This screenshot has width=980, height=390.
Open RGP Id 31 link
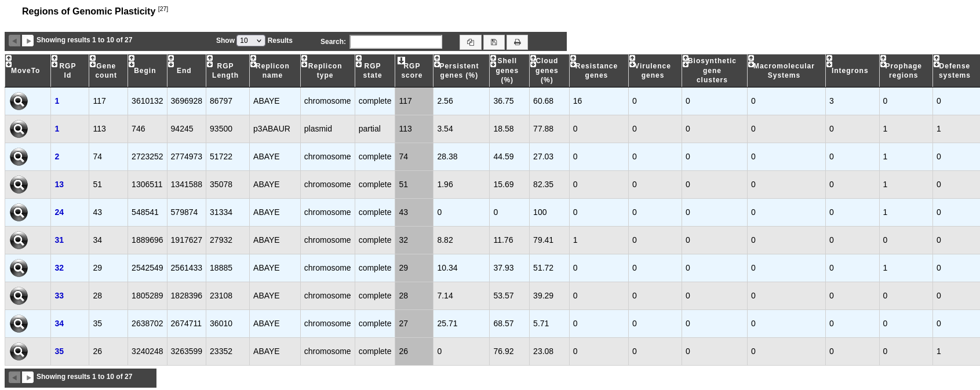click(59, 240)
